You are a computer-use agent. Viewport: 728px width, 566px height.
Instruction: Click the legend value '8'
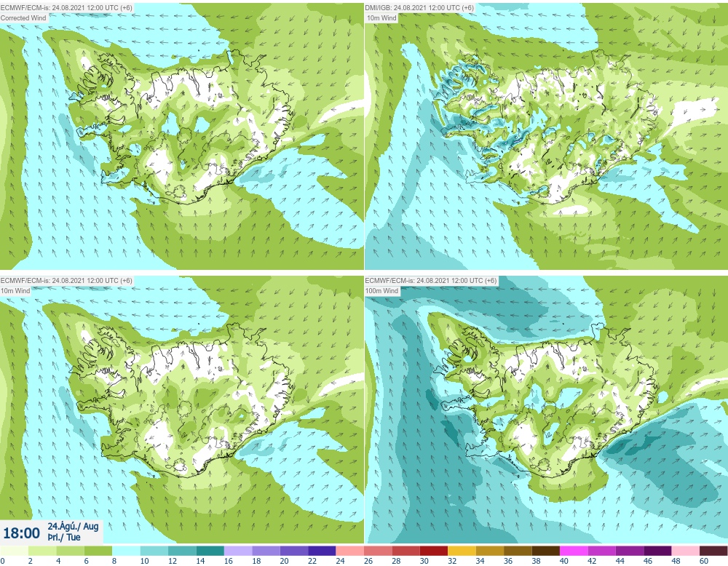pyautogui.click(x=114, y=561)
